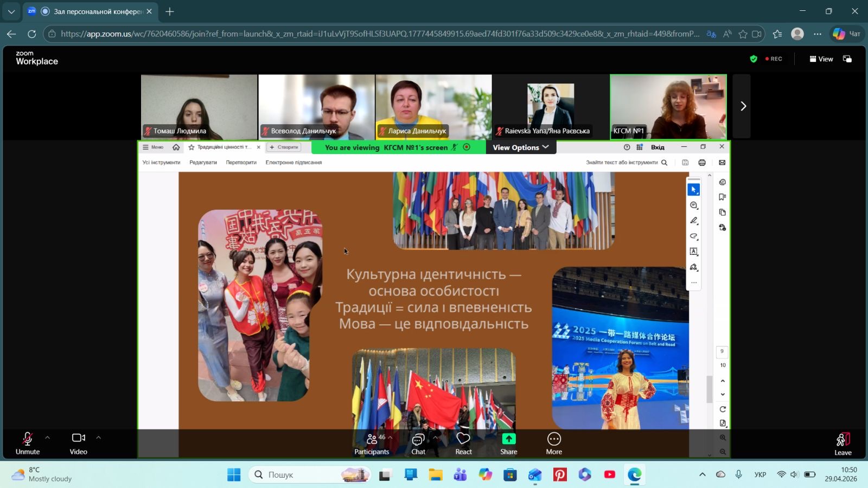Show next participants with right arrow

743,106
